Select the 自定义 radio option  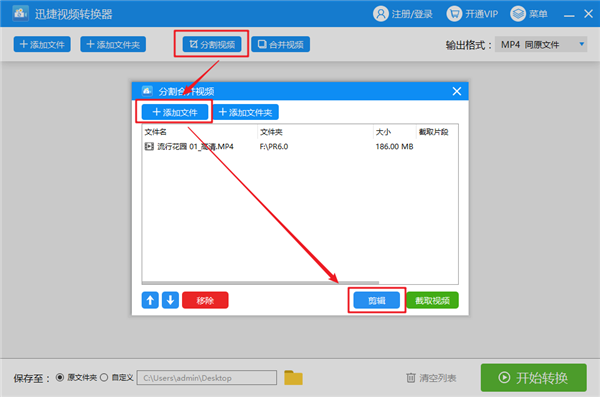104,377
